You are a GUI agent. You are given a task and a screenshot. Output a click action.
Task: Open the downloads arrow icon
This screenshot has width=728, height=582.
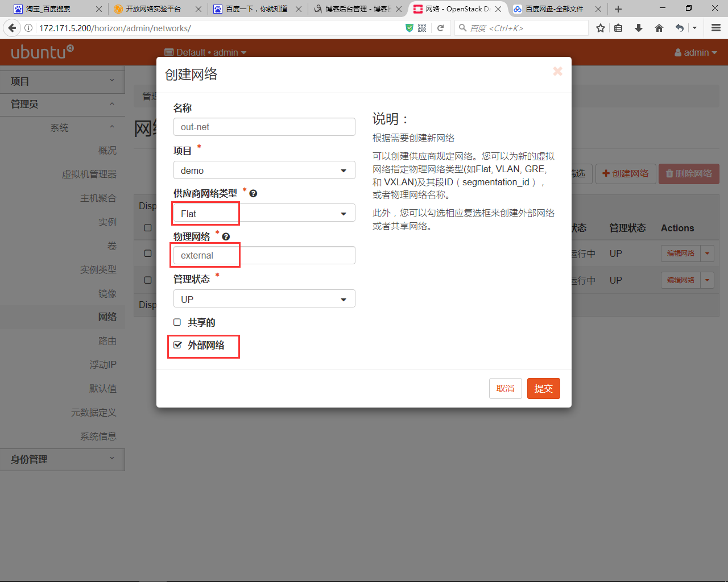[x=639, y=28]
